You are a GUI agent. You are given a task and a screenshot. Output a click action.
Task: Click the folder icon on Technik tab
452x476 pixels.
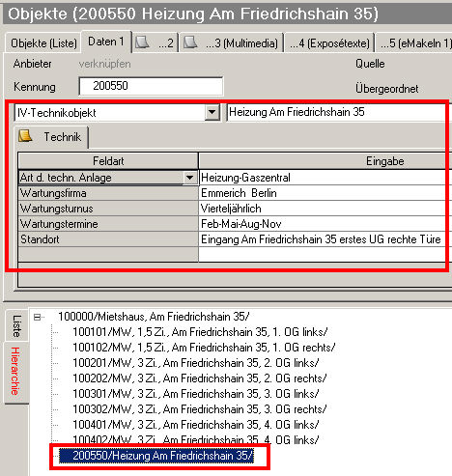click(25, 136)
